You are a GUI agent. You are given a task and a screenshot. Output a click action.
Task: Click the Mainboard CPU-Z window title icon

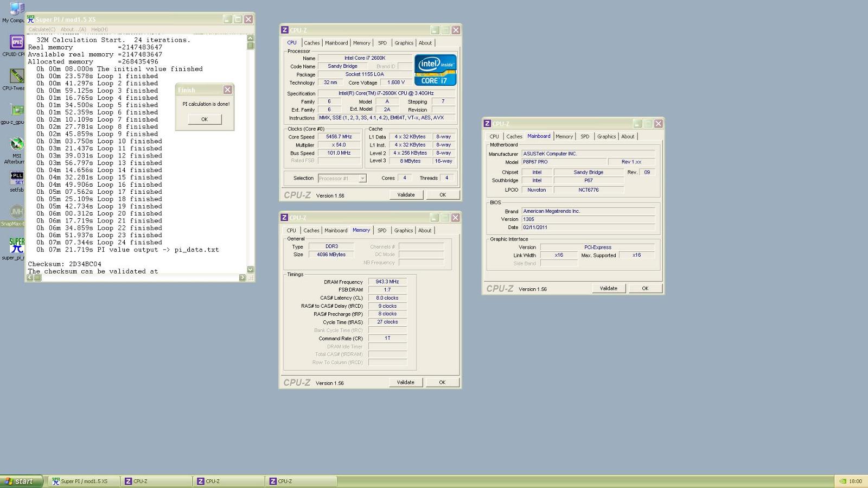[487, 124]
